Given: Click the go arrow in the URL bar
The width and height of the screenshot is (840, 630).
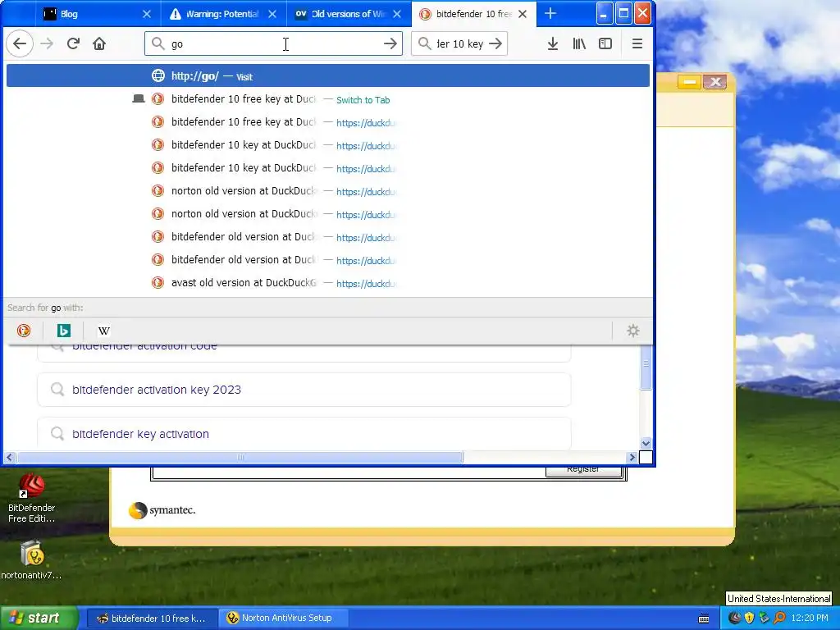Looking at the screenshot, I should click(390, 44).
